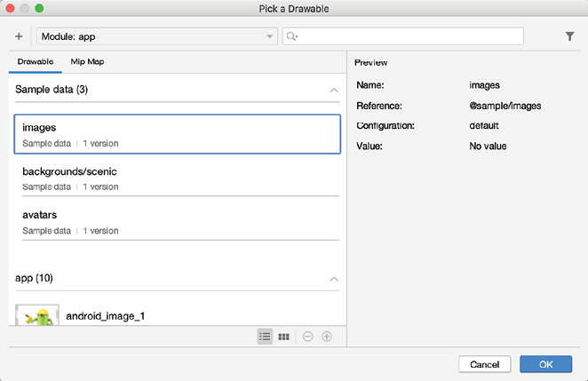
Task: Switch to grid view mode
Action: pos(284,337)
